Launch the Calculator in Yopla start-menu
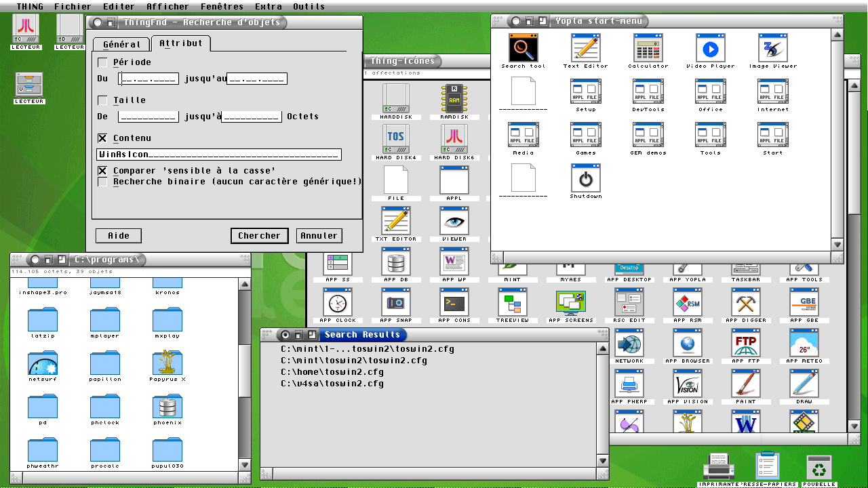 tap(648, 48)
